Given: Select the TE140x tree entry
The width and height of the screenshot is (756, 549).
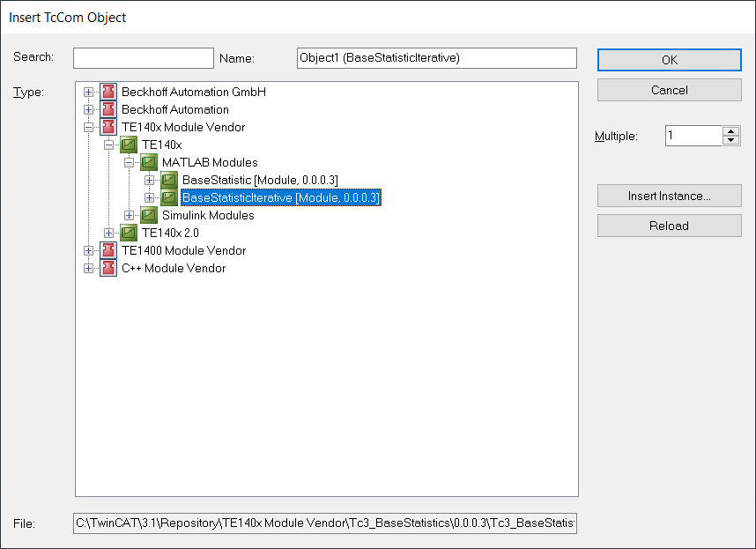Looking at the screenshot, I should [x=161, y=145].
